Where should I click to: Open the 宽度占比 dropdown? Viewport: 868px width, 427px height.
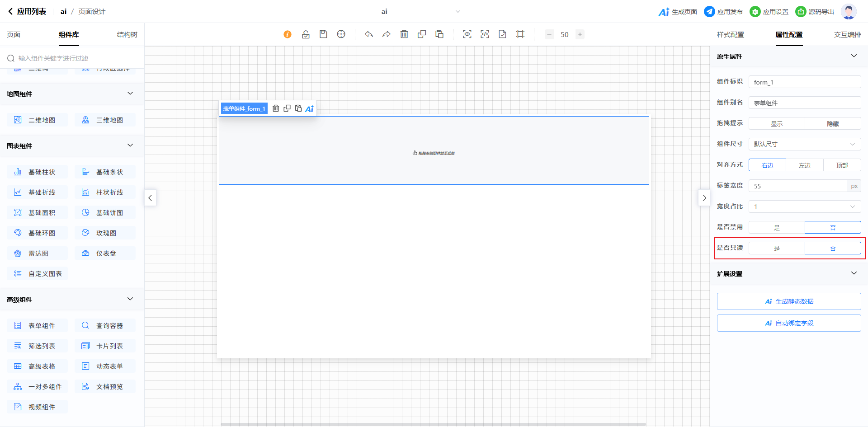point(805,206)
